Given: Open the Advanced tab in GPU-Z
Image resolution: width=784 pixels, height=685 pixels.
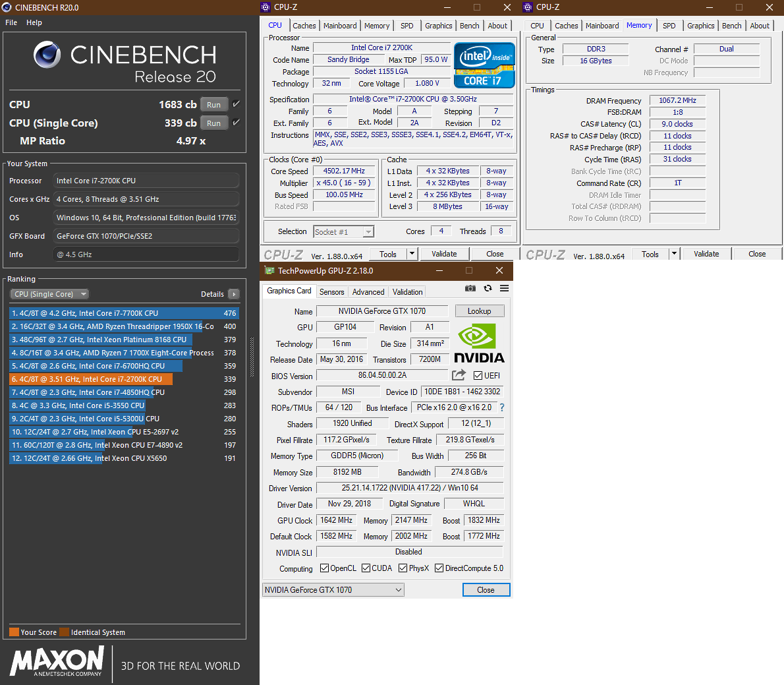Looking at the screenshot, I should click(368, 291).
